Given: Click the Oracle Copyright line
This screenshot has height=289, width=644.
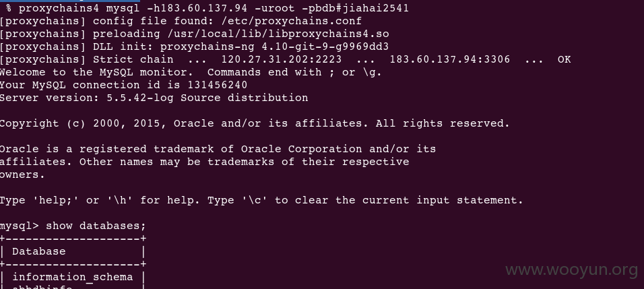Looking at the screenshot, I should pos(255,123).
